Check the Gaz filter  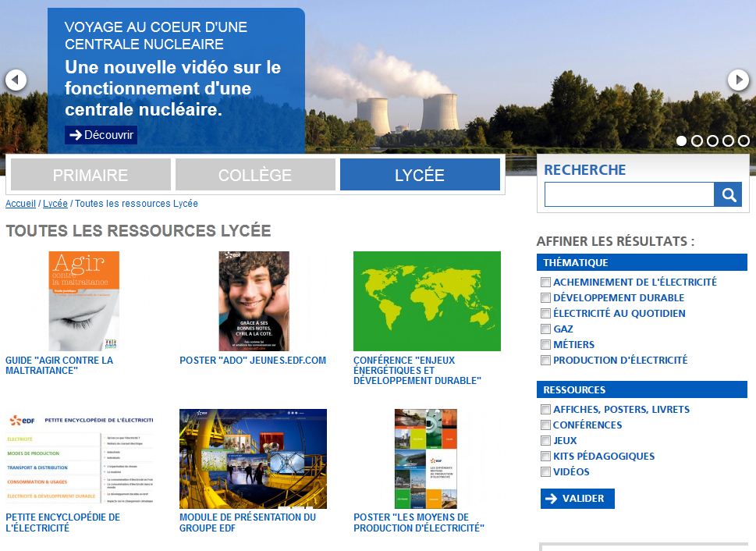(545, 329)
